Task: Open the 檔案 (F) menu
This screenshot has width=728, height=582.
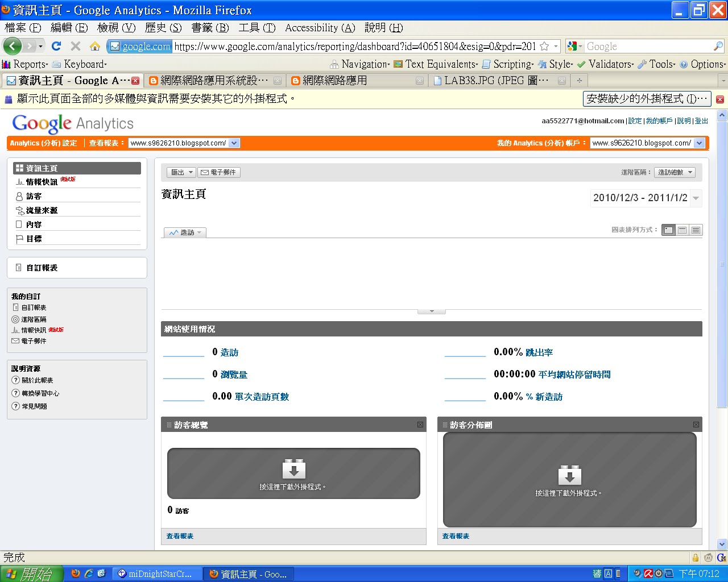Action: click(x=23, y=28)
